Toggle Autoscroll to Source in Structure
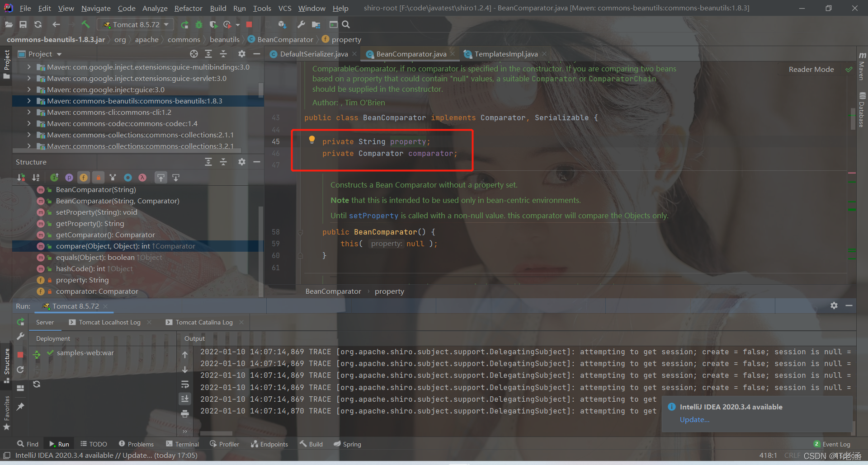This screenshot has height=465, width=868. (x=161, y=178)
